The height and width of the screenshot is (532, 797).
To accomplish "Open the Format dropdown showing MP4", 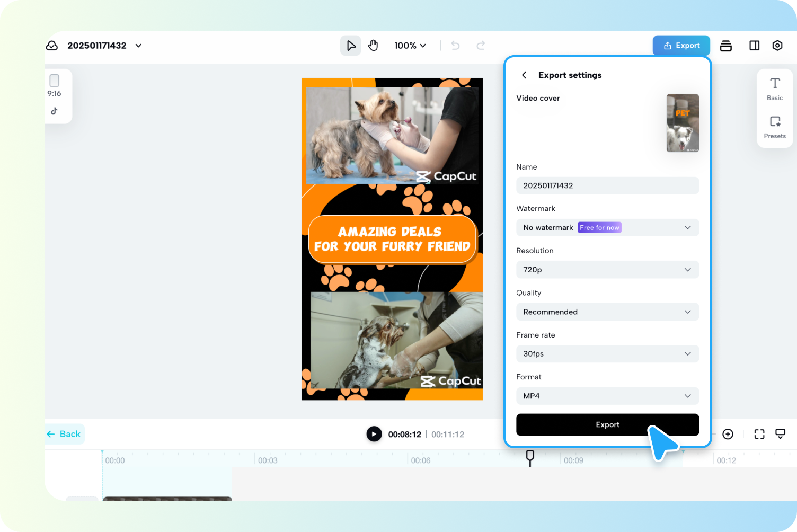I will pos(607,396).
